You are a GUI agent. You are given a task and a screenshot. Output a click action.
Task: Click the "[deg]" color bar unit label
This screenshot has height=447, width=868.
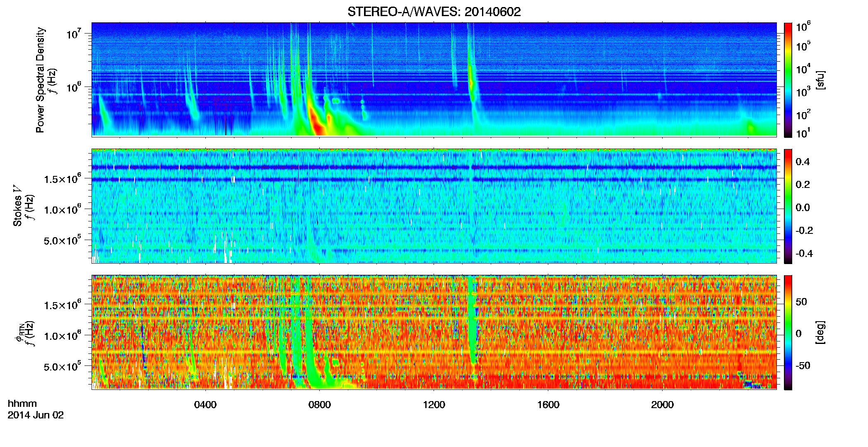pos(820,332)
